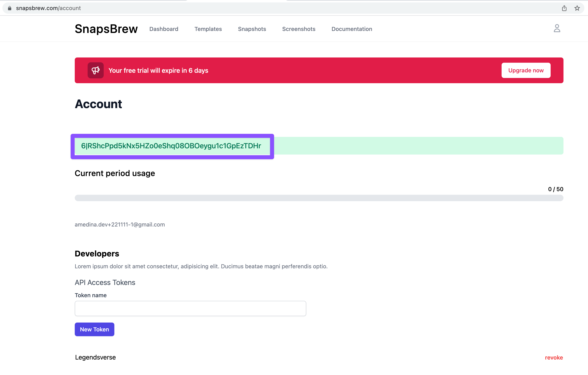Click the API Access Tokens subheading

point(105,282)
